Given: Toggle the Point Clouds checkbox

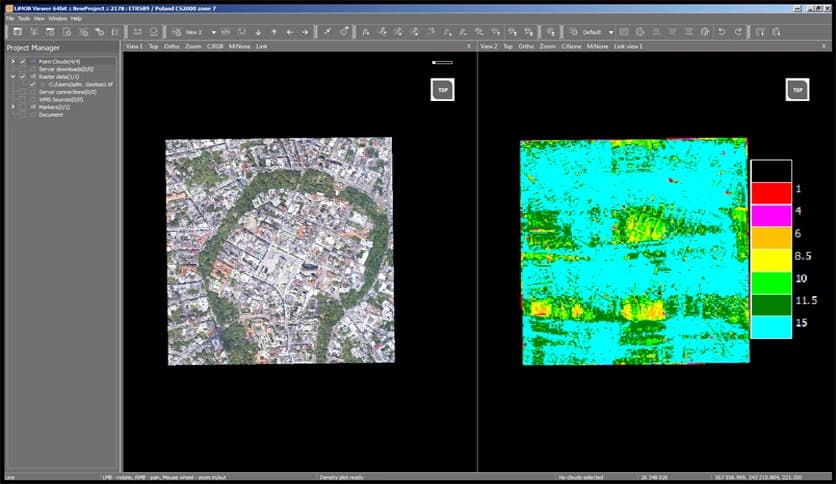Looking at the screenshot, I should click(x=22, y=61).
